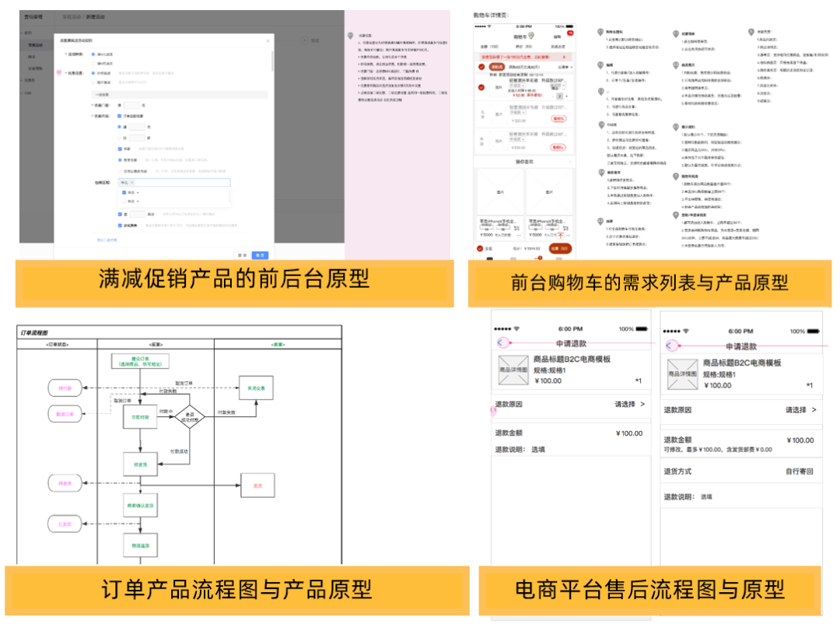Select the 待发货 process box in flowchart
The height and width of the screenshot is (624, 840).
click(x=140, y=464)
